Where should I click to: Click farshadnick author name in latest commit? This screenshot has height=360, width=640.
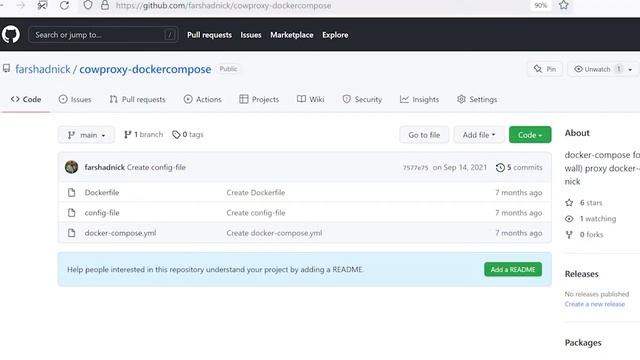click(x=104, y=167)
